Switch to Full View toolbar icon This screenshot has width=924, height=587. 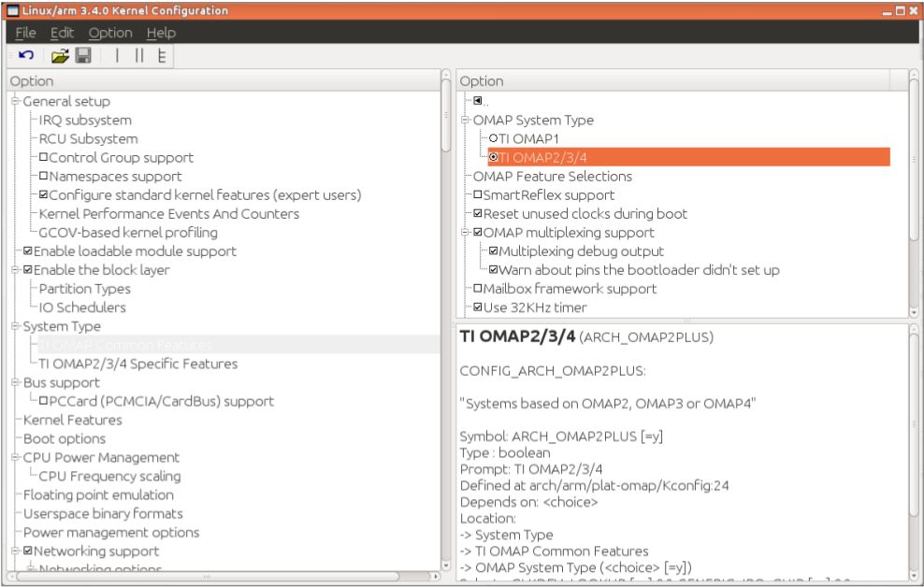point(162,56)
